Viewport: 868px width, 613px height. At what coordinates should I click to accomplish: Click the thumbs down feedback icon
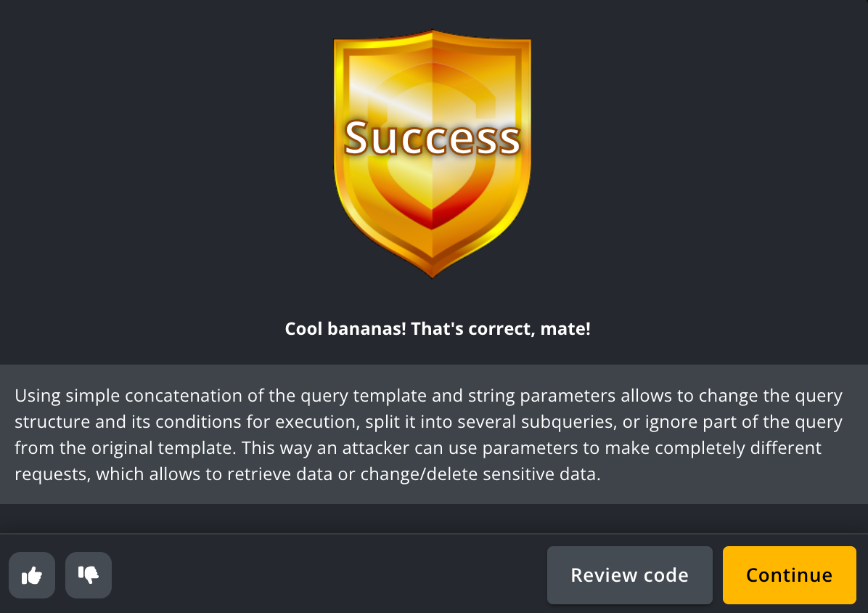click(89, 575)
